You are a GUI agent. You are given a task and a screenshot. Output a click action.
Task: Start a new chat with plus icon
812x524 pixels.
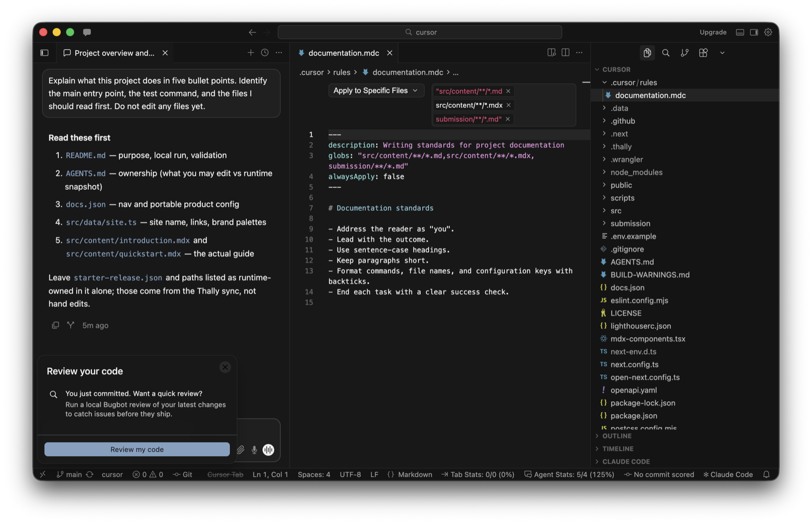coord(251,53)
